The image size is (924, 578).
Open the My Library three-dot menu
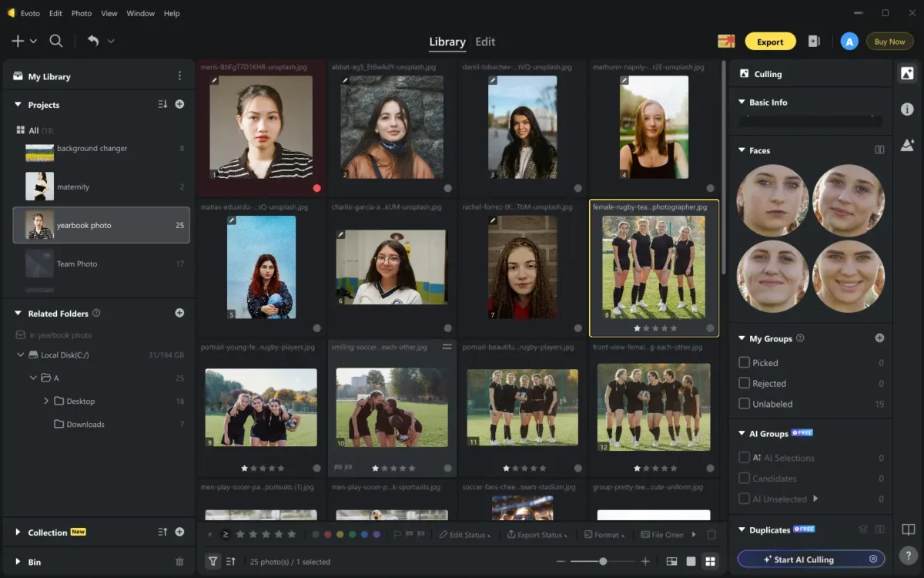point(180,76)
